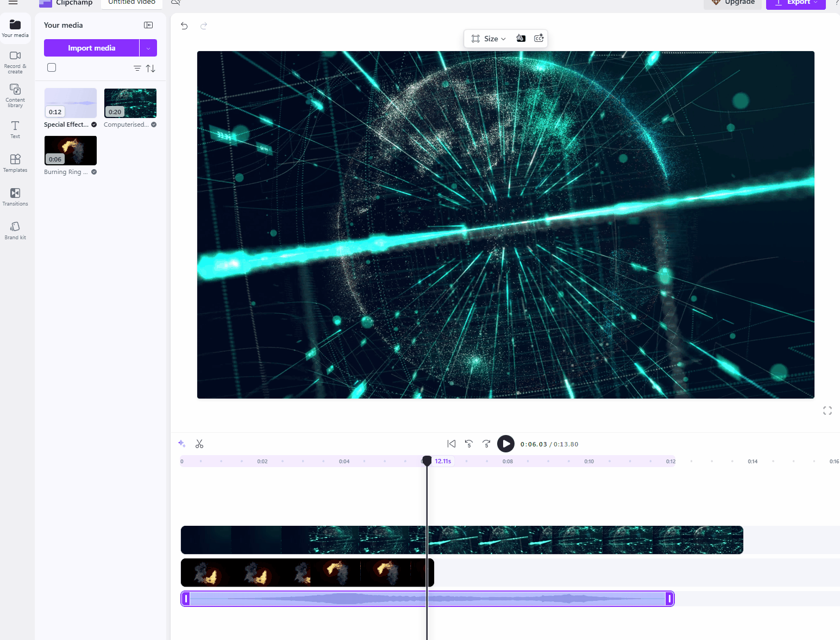This screenshot has width=840, height=640.
Task: Click the AI sparkle tool above the timeline
Action: coord(181,444)
